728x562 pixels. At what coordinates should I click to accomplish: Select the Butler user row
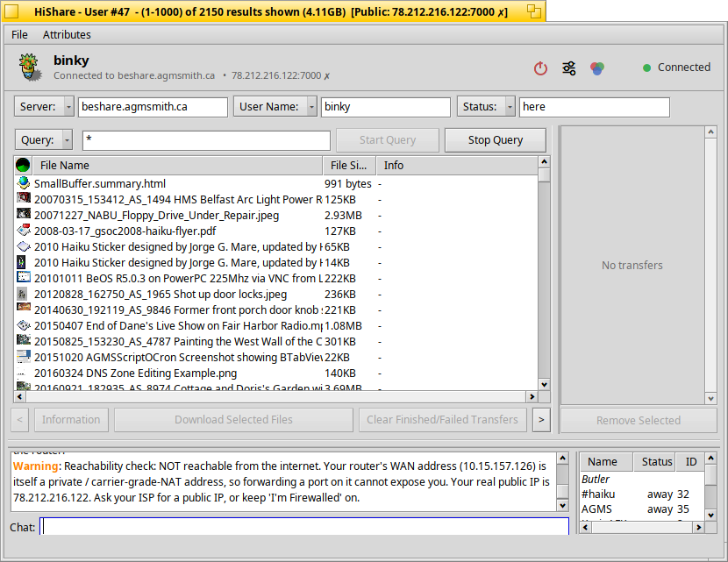(x=642, y=479)
